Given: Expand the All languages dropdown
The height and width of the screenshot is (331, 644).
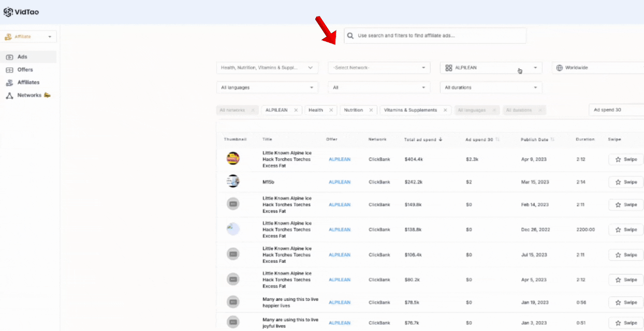Looking at the screenshot, I should [x=267, y=87].
